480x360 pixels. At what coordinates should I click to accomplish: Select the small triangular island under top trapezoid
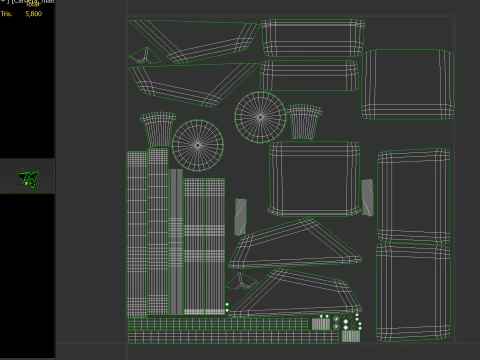[144, 56]
